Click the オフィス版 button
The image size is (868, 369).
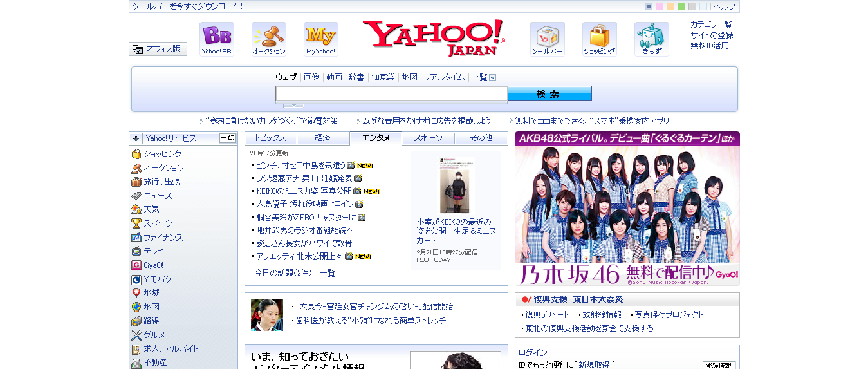(x=158, y=49)
